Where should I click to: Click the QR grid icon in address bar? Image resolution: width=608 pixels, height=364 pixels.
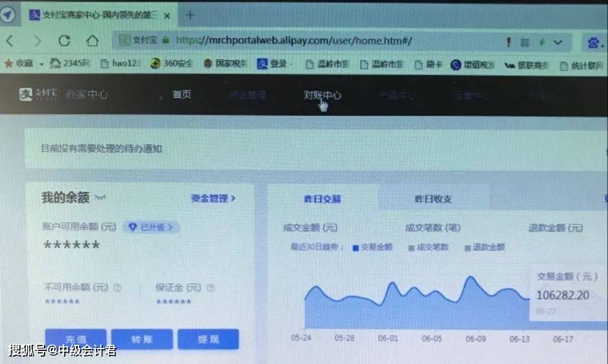pyautogui.click(x=524, y=42)
